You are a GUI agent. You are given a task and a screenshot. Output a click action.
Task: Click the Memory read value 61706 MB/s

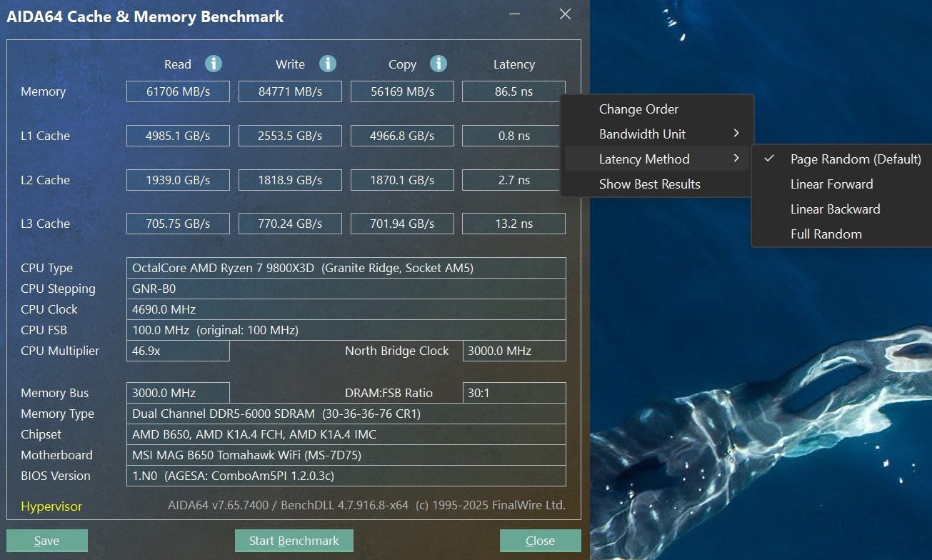point(178,91)
